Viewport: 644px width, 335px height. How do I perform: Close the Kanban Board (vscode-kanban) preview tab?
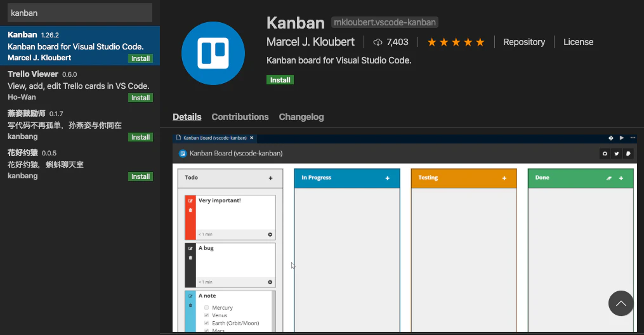tap(252, 138)
